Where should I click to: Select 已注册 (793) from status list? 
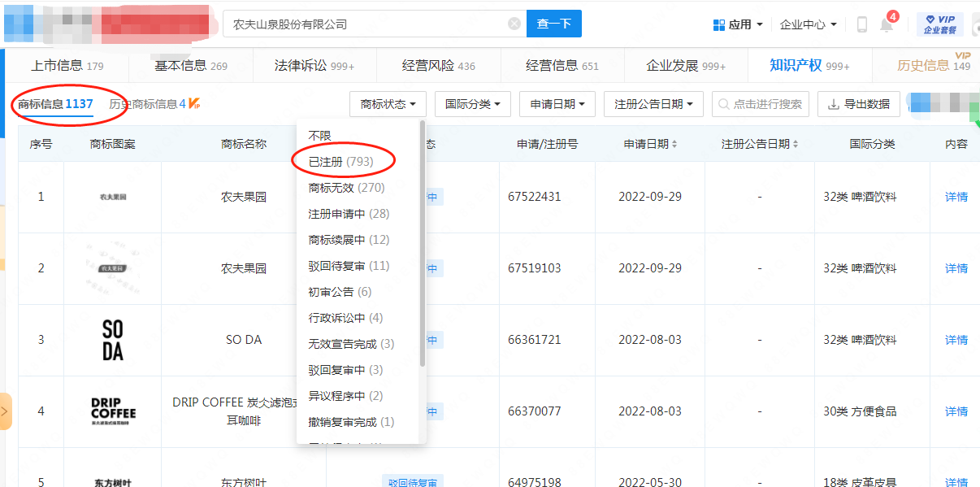341,162
